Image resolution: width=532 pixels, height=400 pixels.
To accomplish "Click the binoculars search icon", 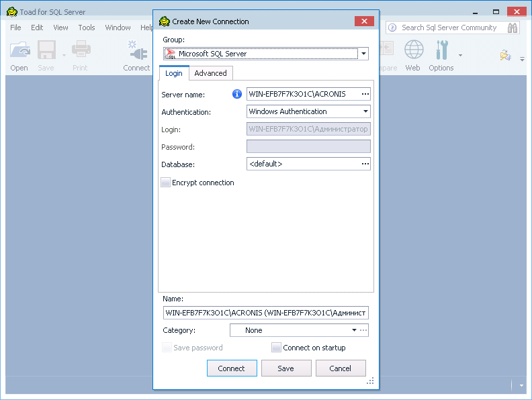I will click(x=513, y=28).
